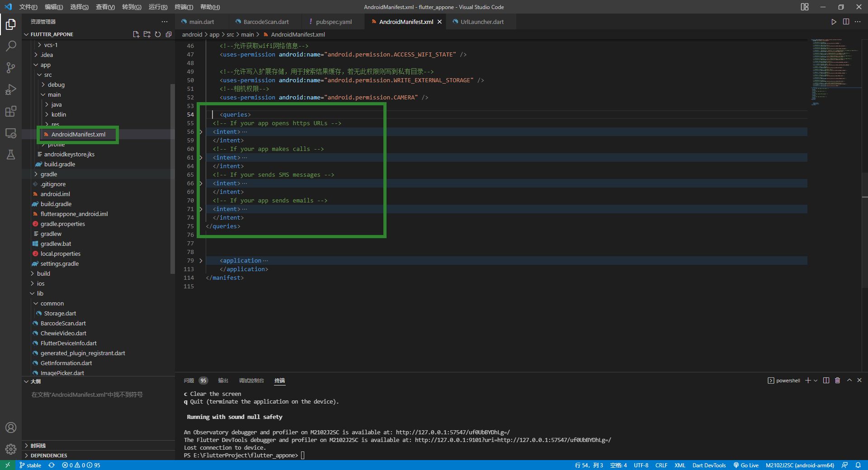Customize layout from title bar

[x=805, y=7]
